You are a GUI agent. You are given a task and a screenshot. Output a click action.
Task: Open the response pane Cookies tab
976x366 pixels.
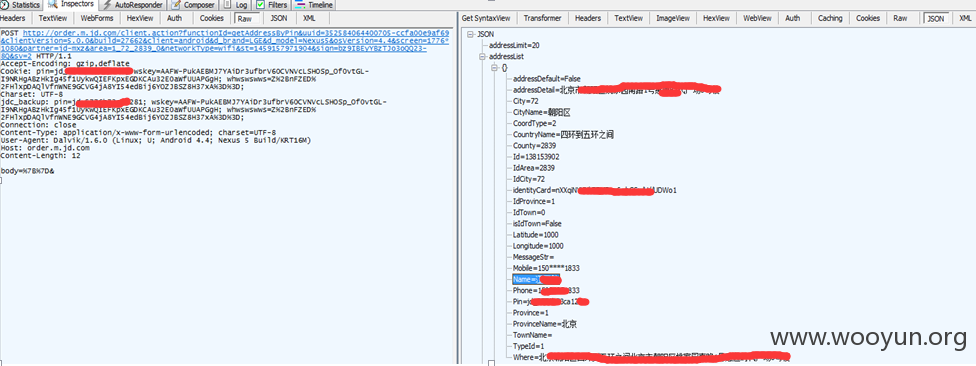[868, 18]
